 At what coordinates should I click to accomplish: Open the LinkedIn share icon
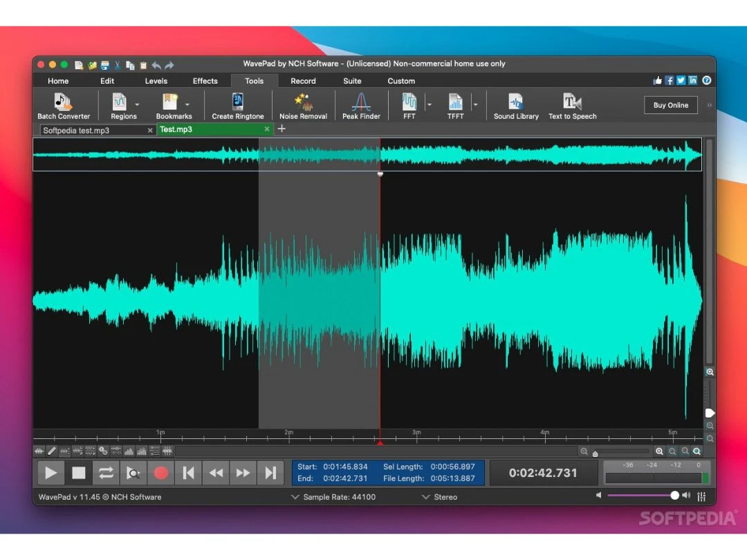coord(692,80)
